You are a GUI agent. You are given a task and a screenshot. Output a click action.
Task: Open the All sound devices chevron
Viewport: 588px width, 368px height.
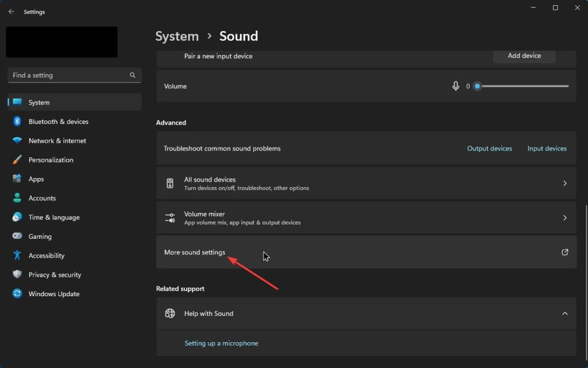click(x=563, y=183)
